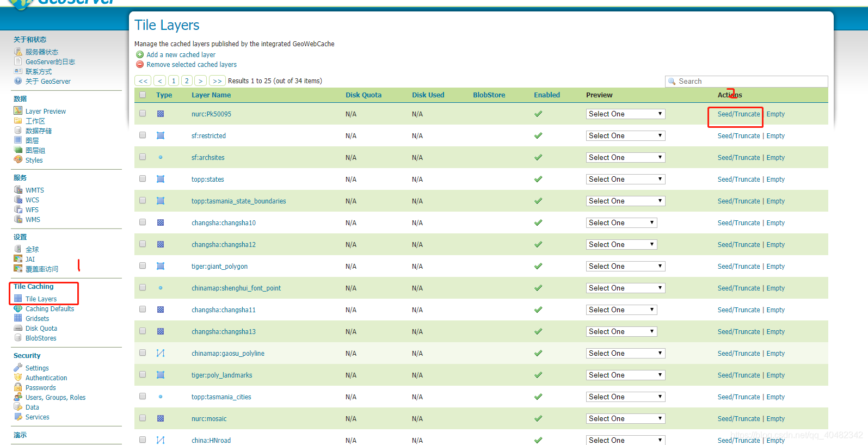This screenshot has height=445, width=868.
Task: Click Remove selected cached layers link
Action: [192, 64]
